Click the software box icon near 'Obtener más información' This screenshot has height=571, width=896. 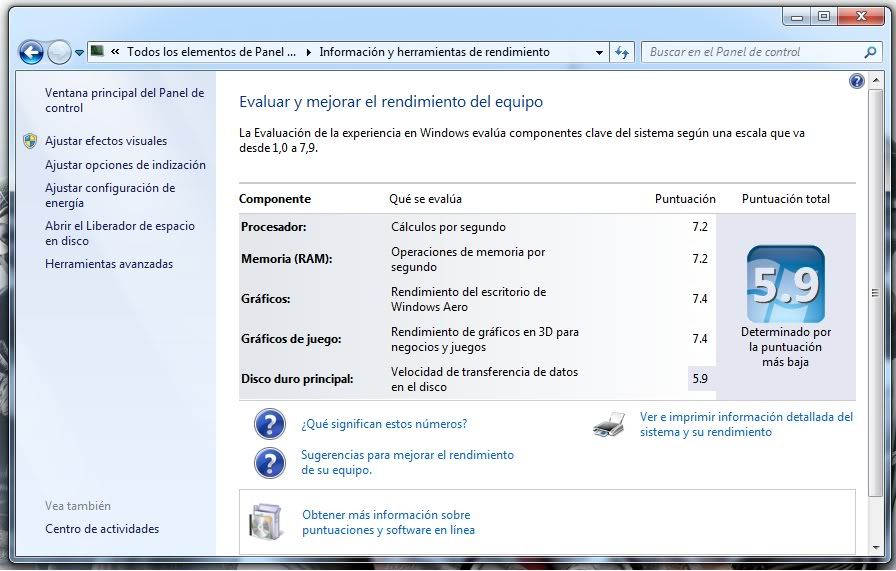pyautogui.click(x=266, y=522)
